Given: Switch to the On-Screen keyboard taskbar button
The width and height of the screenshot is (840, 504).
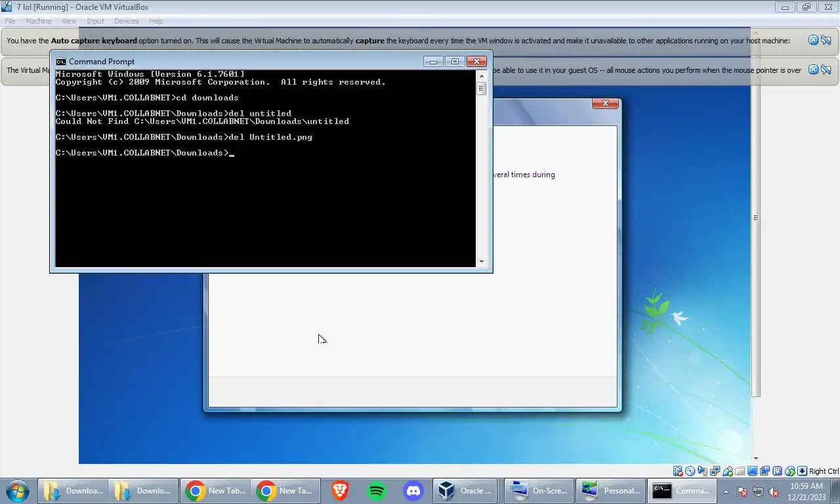Looking at the screenshot, I should [x=538, y=490].
